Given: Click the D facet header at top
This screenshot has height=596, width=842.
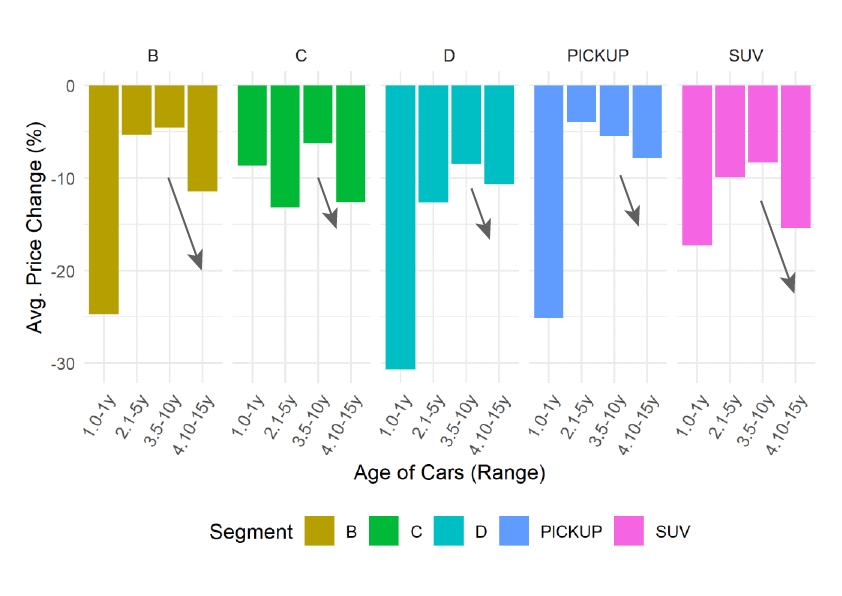Looking at the screenshot, I should [x=449, y=55].
